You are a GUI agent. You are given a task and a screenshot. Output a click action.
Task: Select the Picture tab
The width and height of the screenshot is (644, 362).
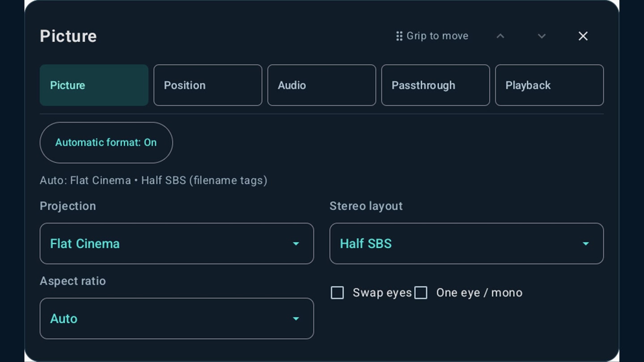pyautogui.click(x=94, y=85)
